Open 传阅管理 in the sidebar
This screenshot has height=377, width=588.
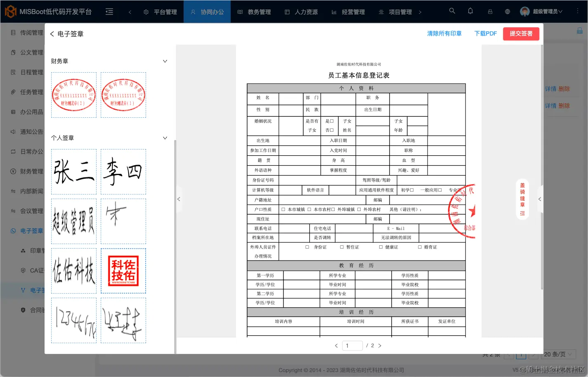[x=27, y=33]
